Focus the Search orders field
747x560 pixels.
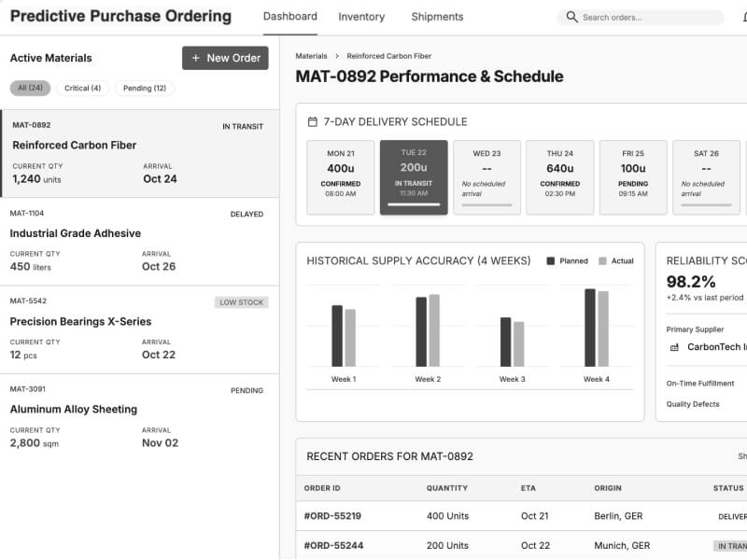click(641, 17)
